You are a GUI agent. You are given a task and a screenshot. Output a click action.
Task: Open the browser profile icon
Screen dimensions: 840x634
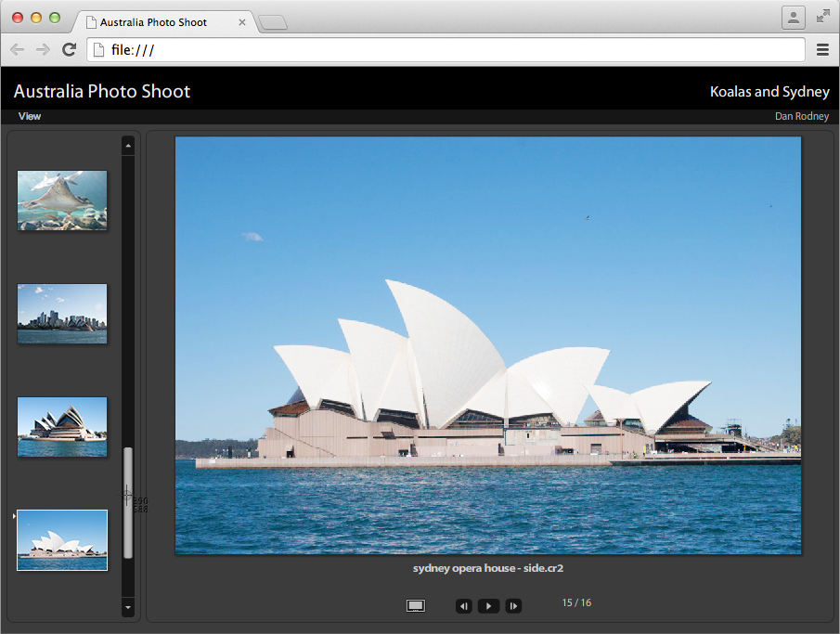click(794, 17)
